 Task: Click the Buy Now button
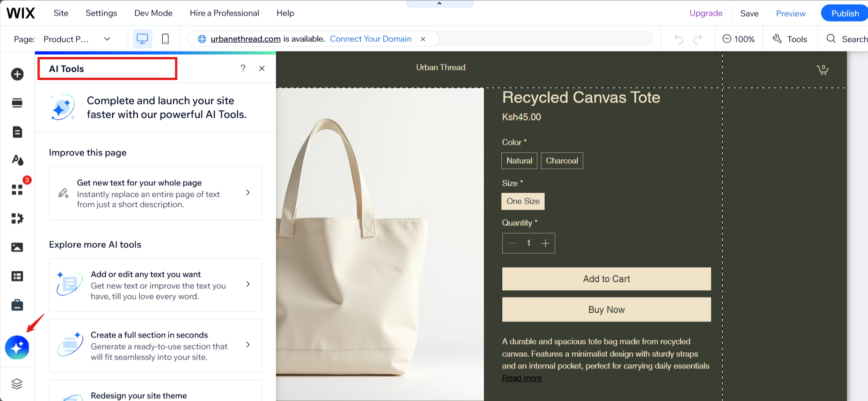click(x=606, y=309)
